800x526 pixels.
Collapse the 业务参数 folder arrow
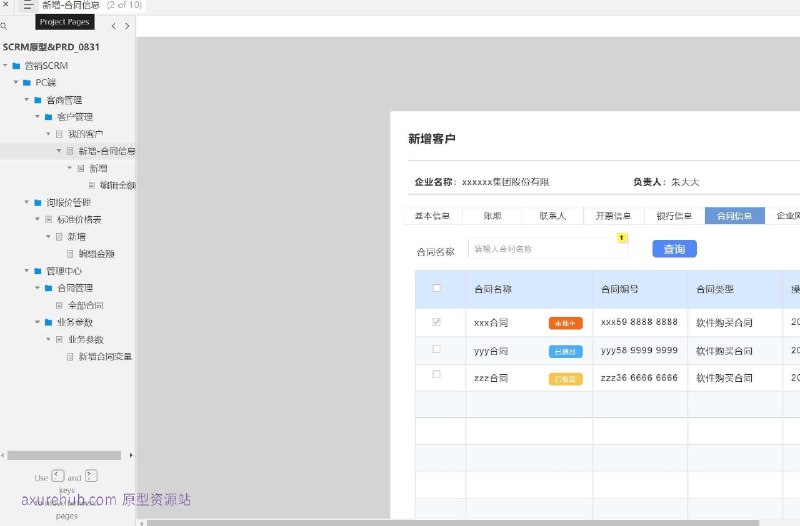click(x=37, y=322)
